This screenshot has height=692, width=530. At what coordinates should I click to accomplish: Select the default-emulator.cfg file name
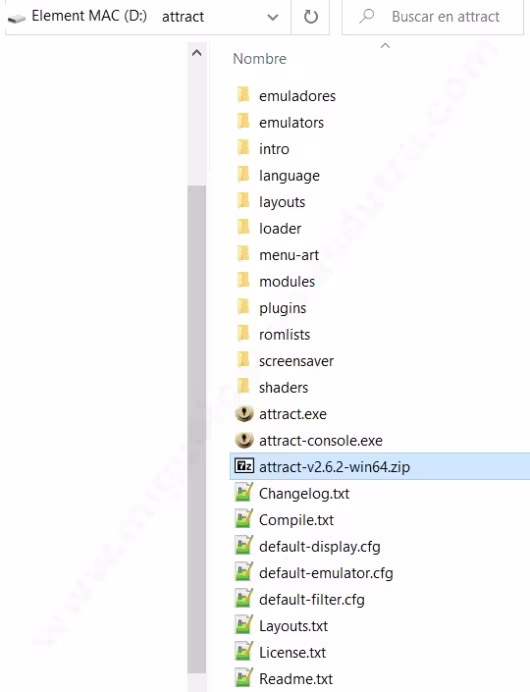pyautogui.click(x=326, y=573)
